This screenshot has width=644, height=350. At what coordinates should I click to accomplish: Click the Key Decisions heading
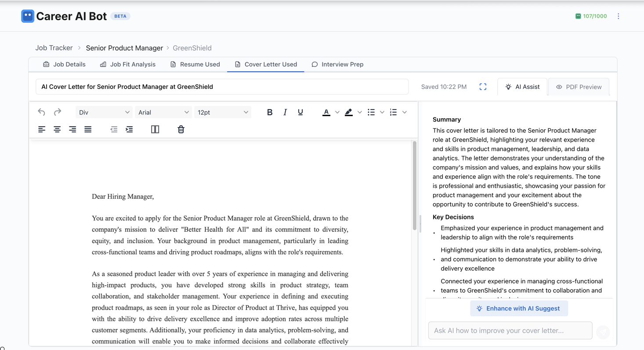coord(453,217)
